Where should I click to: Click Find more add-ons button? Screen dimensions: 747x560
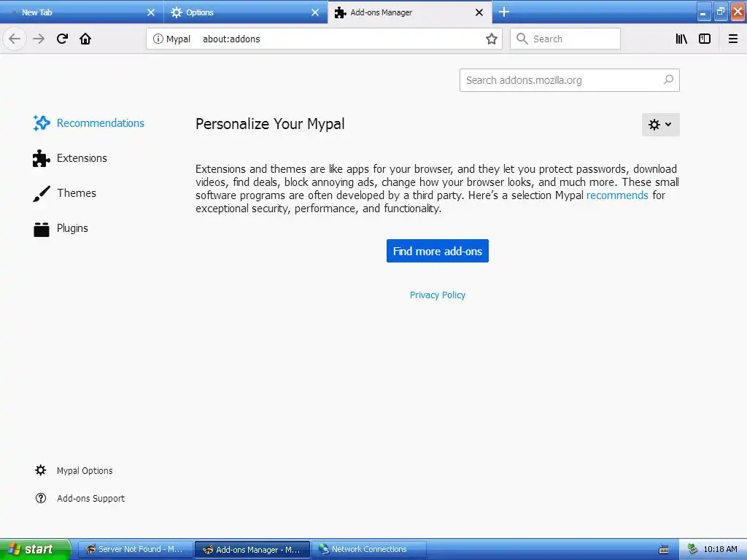click(x=438, y=251)
